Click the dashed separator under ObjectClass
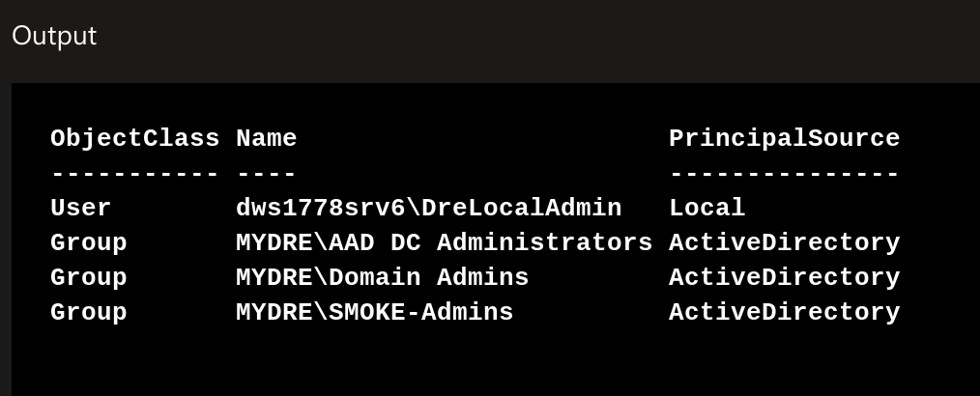The height and width of the screenshot is (396, 980). coord(135,173)
